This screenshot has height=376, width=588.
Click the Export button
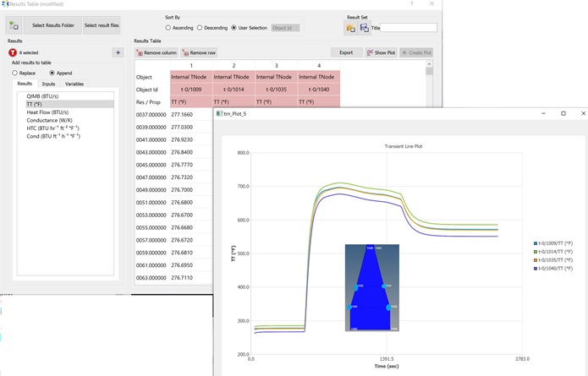click(346, 52)
